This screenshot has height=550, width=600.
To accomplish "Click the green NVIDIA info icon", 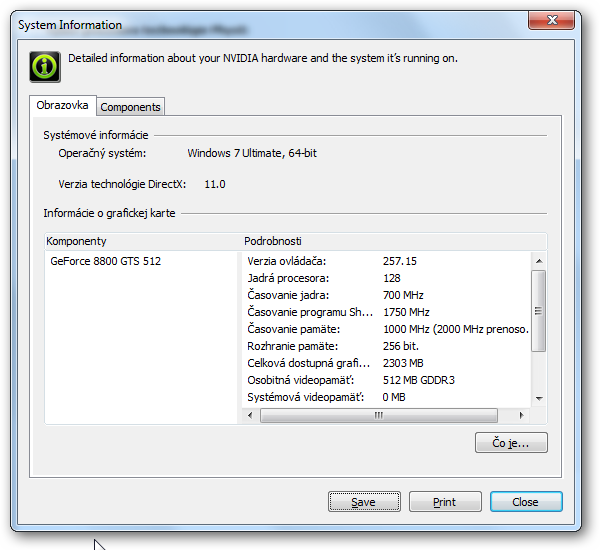I will point(45,67).
